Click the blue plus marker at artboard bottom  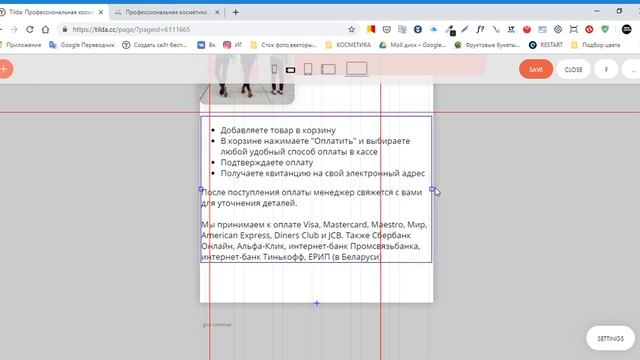317,303
